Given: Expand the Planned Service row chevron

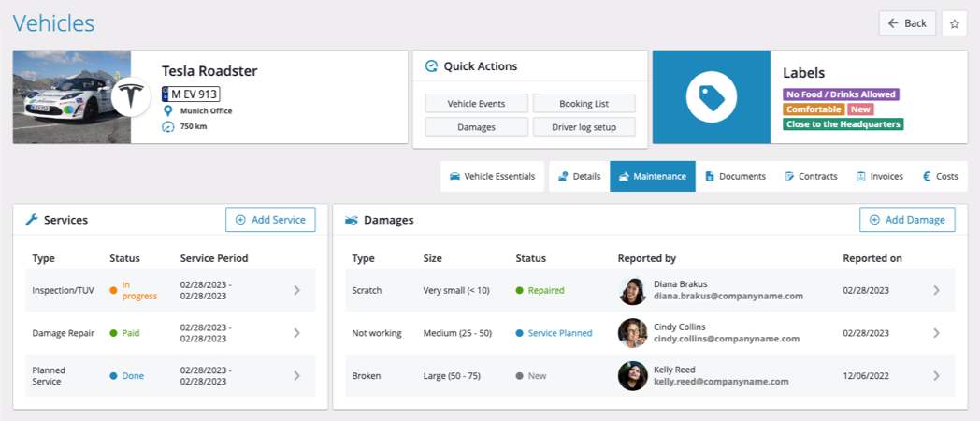Looking at the screenshot, I should coord(296,375).
